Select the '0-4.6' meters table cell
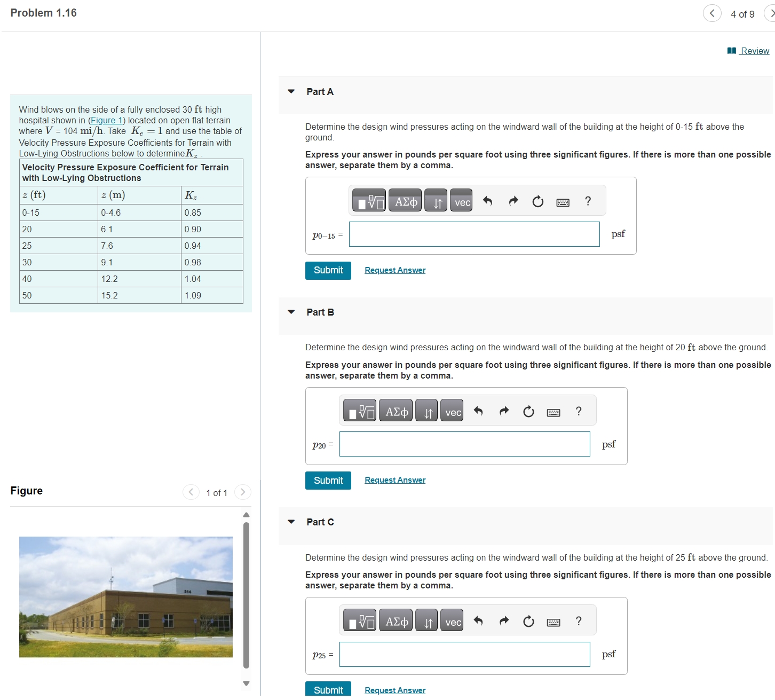Viewport: 775px width, 700px height. 139,213
